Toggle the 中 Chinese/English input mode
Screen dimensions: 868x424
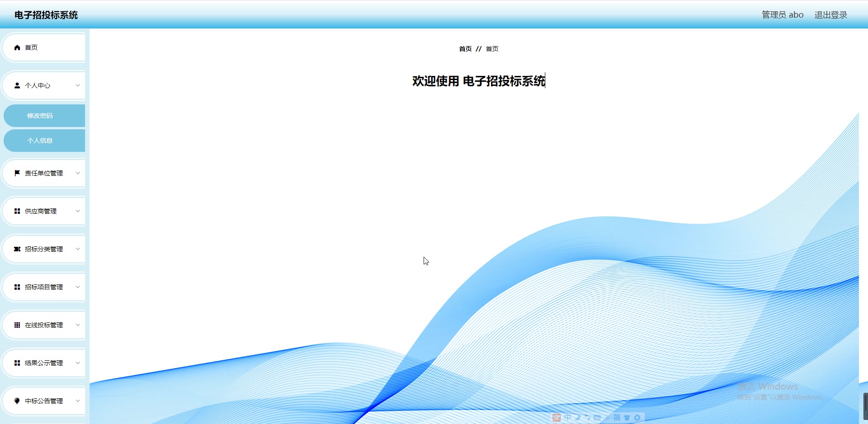click(568, 418)
